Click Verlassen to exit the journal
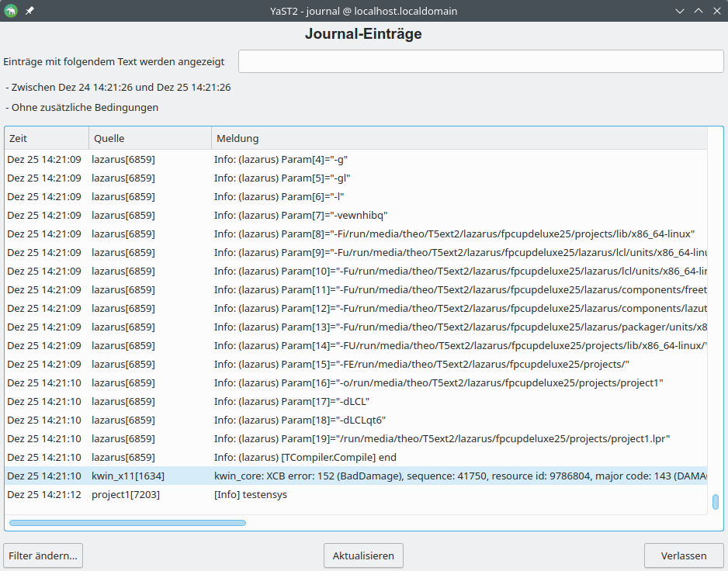 pyautogui.click(x=684, y=555)
